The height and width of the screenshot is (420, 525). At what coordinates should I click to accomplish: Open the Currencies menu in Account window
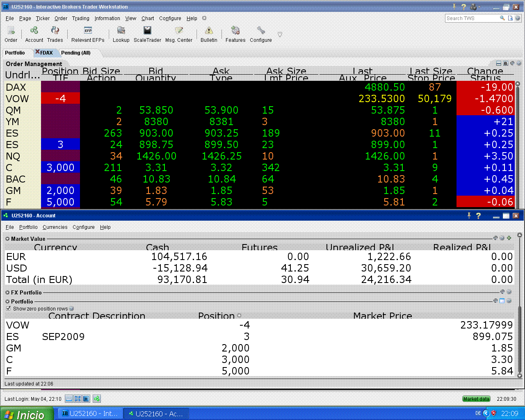coord(55,227)
